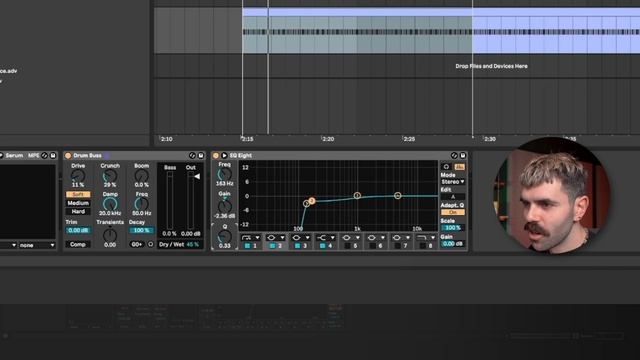
Task: Disable EQ band 2 activator
Action: 272,246
